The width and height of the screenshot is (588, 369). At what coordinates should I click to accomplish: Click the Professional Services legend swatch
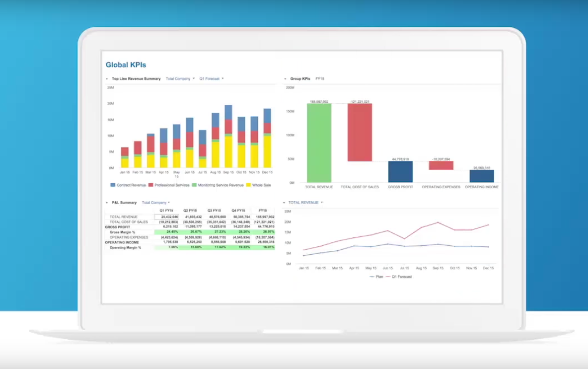[x=151, y=185]
